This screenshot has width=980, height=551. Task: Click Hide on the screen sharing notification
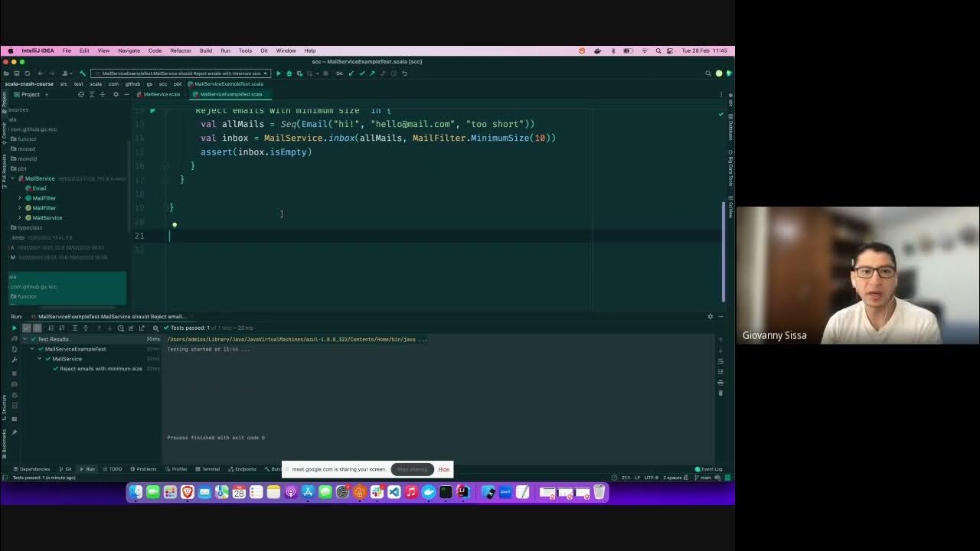443,469
